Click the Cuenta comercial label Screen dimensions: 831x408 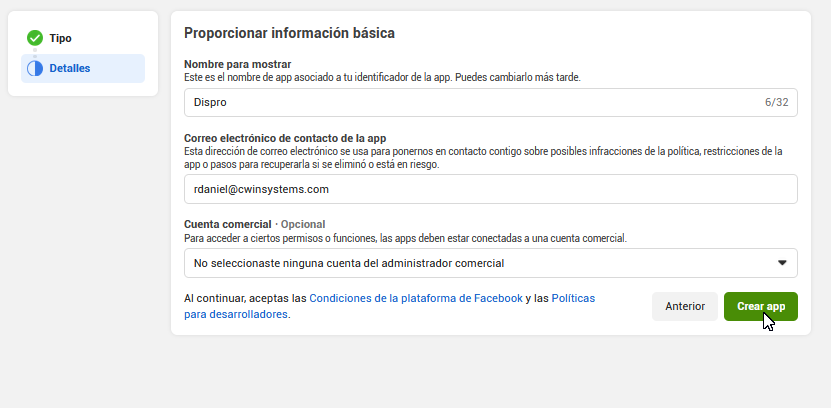[x=228, y=224]
